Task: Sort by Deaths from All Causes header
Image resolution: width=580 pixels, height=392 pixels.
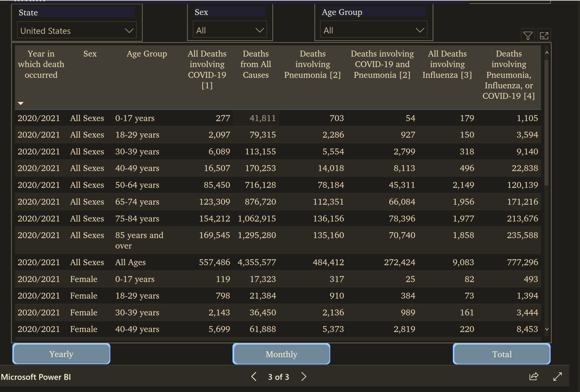Action: point(256,64)
